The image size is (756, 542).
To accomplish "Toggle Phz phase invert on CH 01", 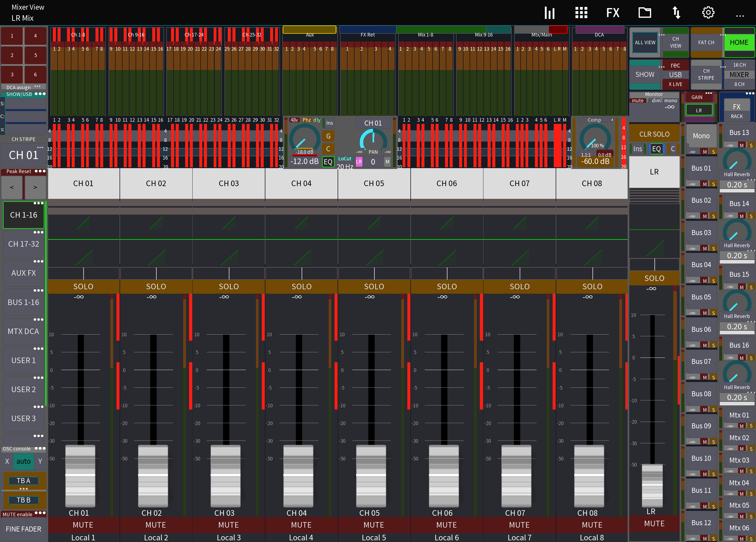I will pyautogui.click(x=306, y=120).
